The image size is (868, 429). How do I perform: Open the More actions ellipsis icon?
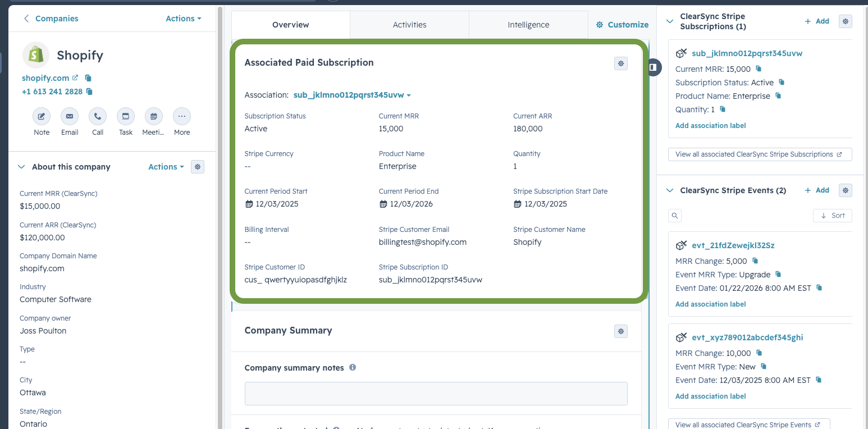pos(182,117)
